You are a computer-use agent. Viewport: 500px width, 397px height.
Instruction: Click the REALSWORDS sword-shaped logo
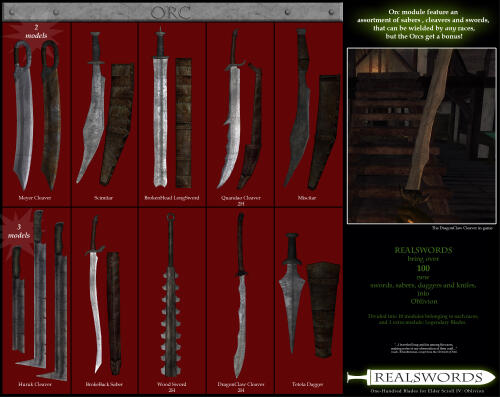pos(421,378)
